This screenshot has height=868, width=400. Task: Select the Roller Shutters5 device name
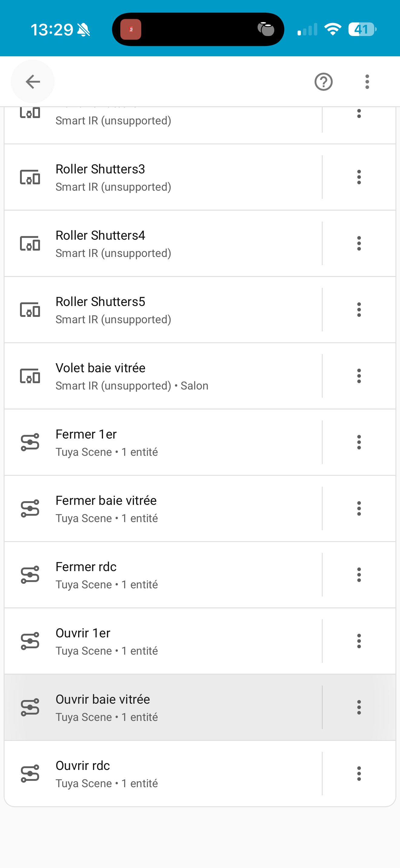[x=100, y=301]
